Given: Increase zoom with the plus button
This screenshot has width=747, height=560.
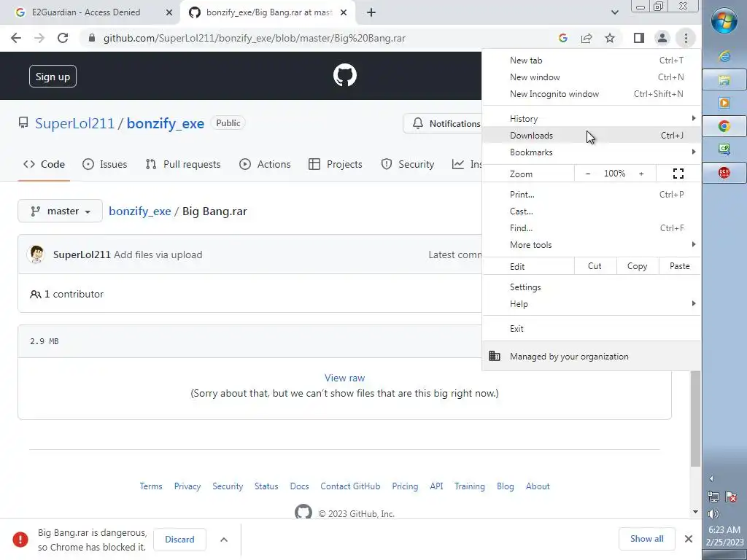Looking at the screenshot, I should (x=641, y=174).
